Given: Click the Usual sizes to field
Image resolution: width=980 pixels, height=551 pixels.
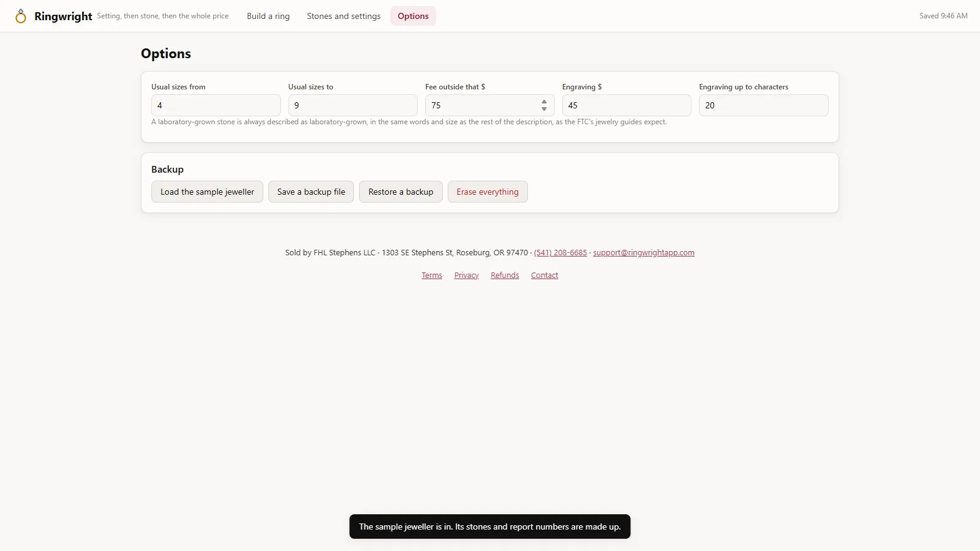Looking at the screenshot, I should pyautogui.click(x=353, y=105).
